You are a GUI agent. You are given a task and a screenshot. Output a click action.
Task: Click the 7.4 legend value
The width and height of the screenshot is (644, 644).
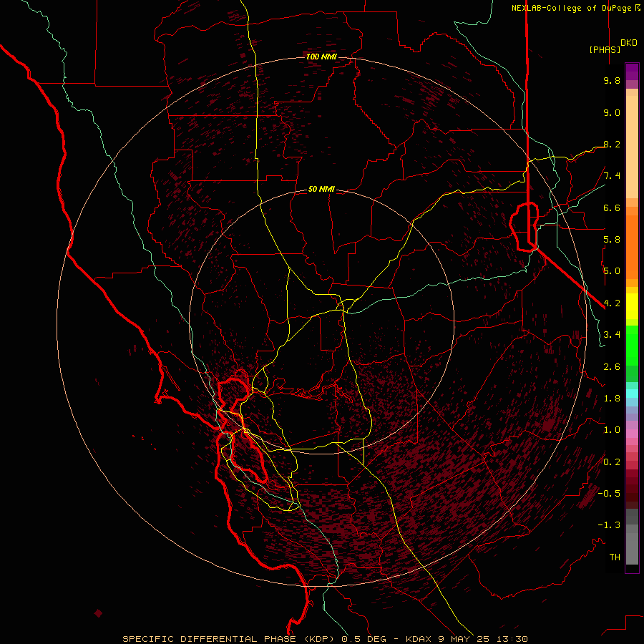tap(612, 176)
